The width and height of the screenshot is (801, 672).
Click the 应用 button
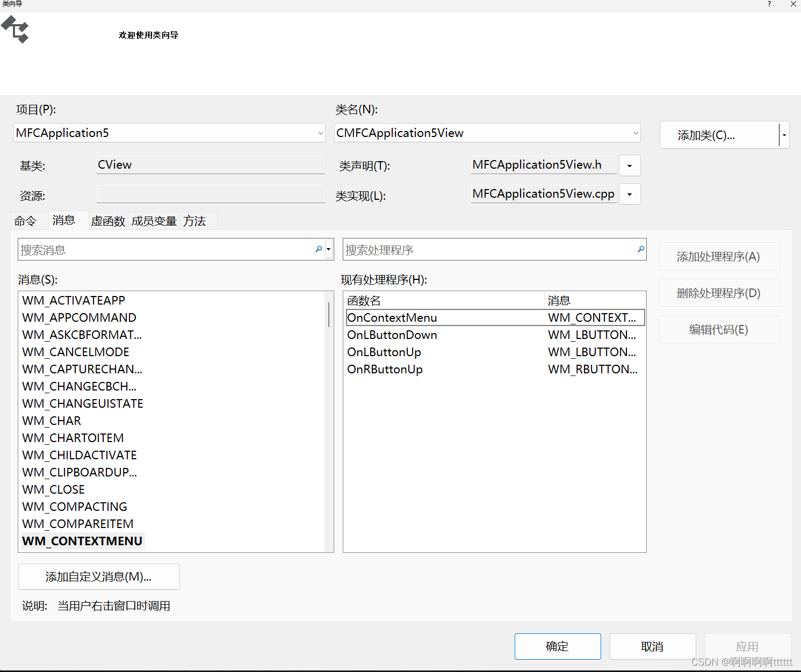(748, 646)
